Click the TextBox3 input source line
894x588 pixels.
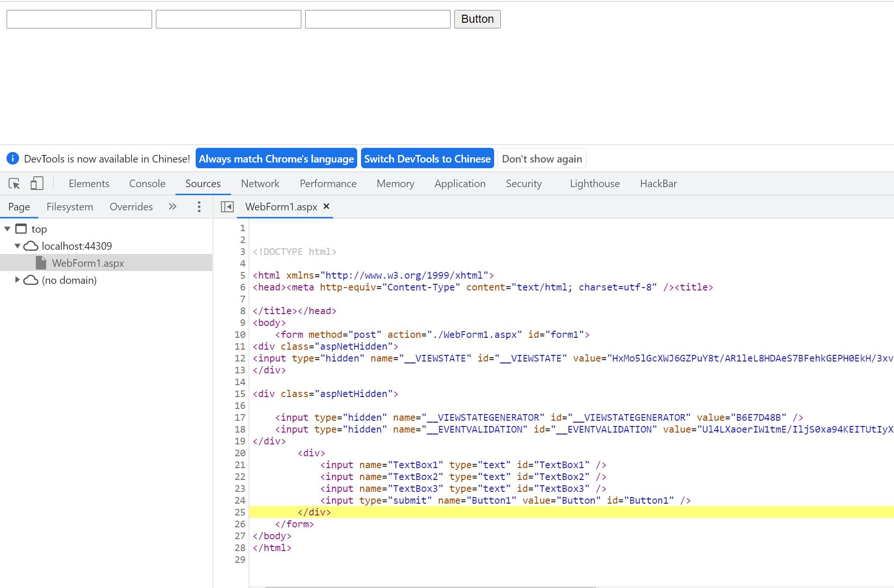coord(463,488)
